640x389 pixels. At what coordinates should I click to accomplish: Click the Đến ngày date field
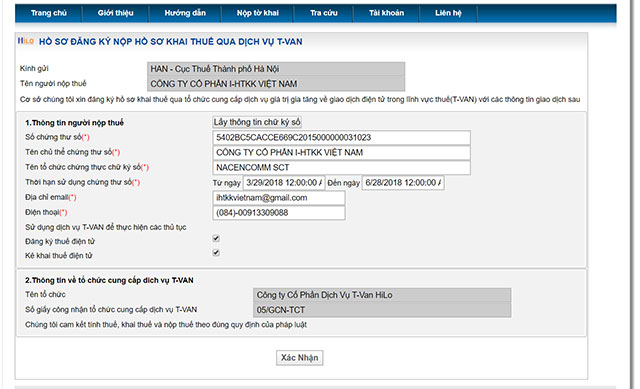pos(403,183)
